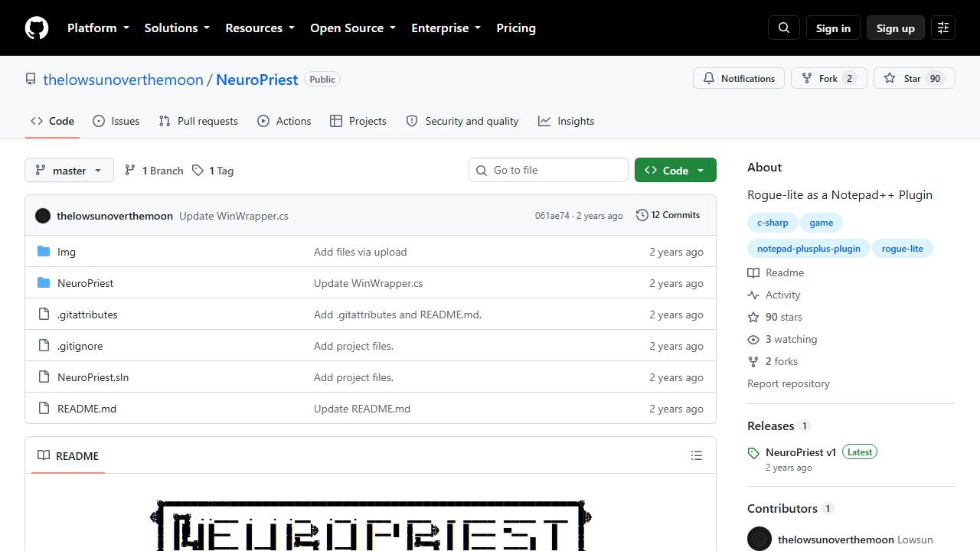Click the contributor avatar for thelowsunoverthemoon
The image size is (980, 551).
pyautogui.click(x=759, y=540)
